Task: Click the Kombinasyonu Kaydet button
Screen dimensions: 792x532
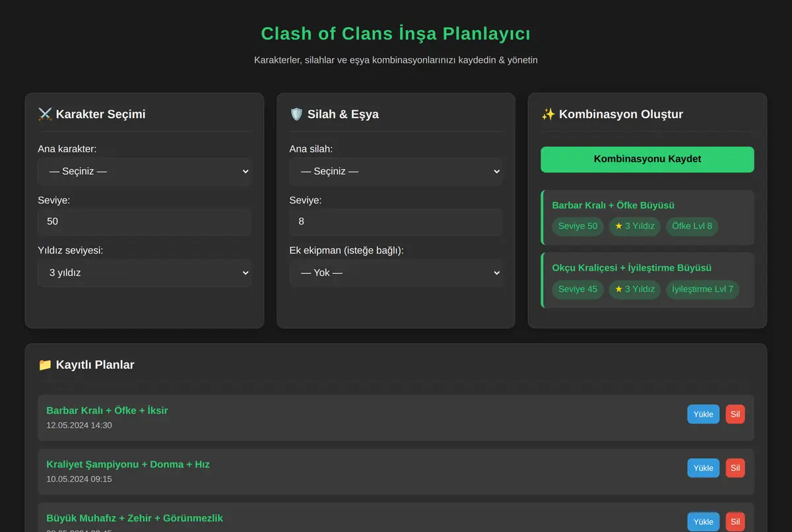Action: click(647, 159)
